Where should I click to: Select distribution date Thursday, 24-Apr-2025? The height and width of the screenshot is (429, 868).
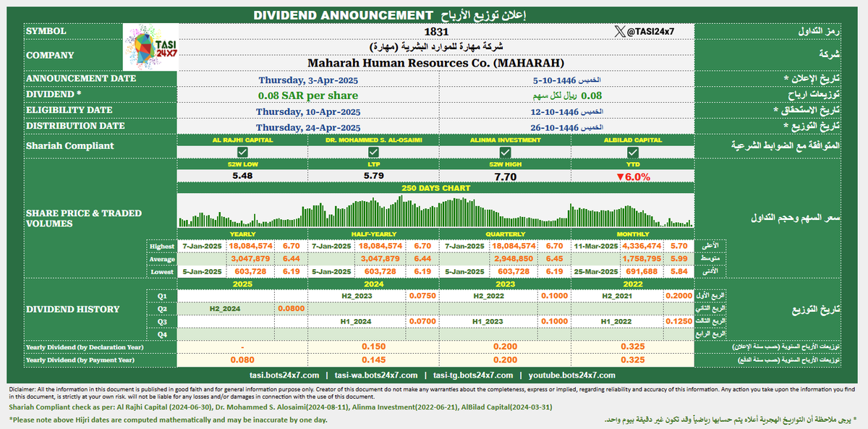click(x=307, y=127)
